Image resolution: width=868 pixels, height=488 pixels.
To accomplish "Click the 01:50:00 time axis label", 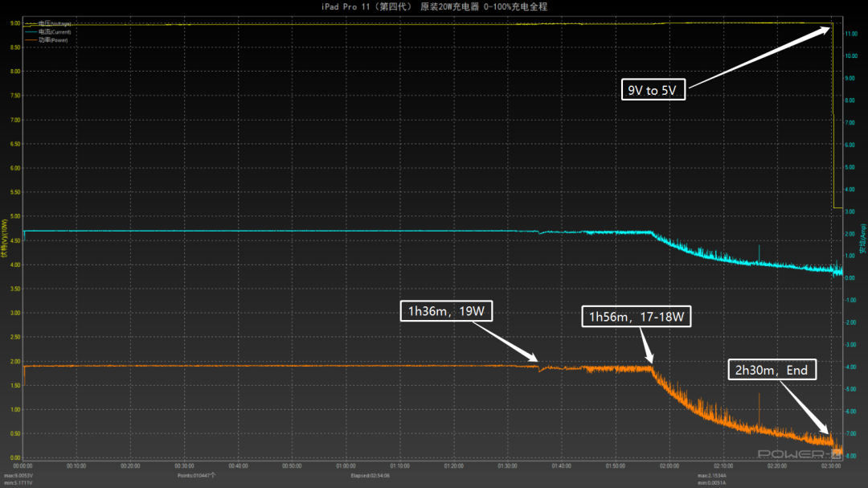I will (616, 466).
